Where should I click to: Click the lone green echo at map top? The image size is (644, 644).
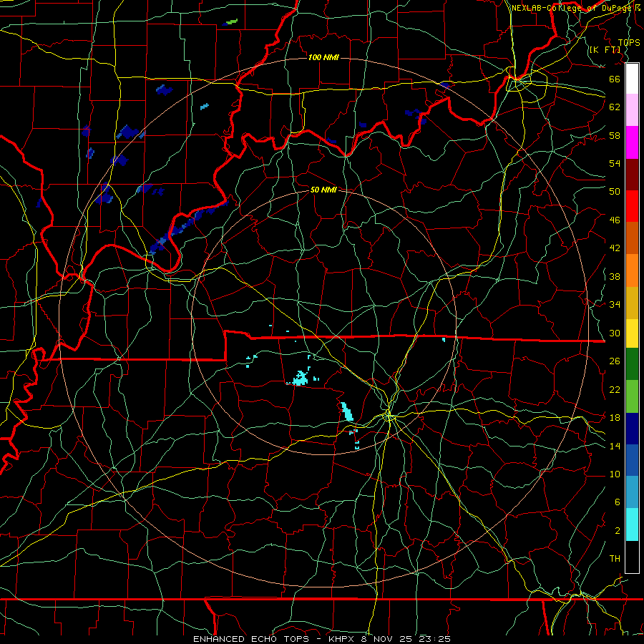[x=232, y=21]
